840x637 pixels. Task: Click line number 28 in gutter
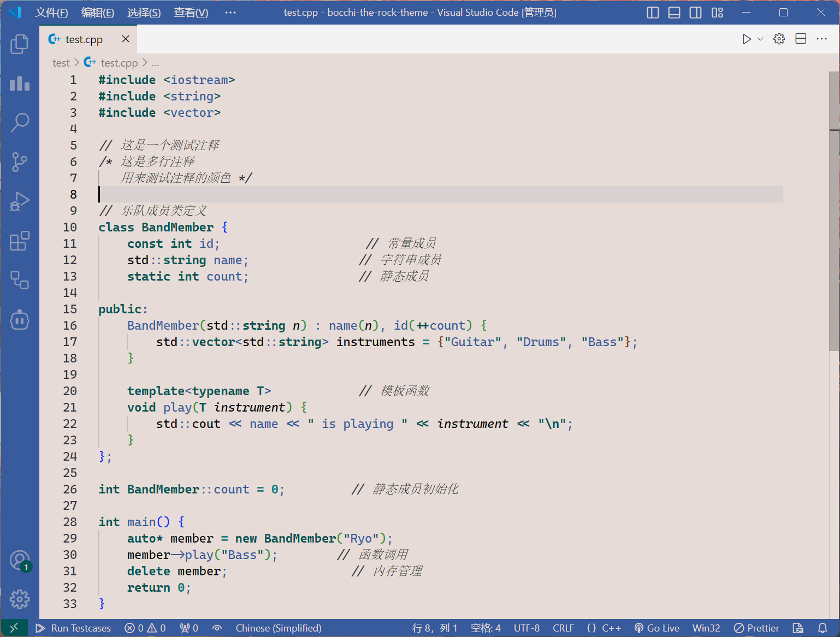70,522
